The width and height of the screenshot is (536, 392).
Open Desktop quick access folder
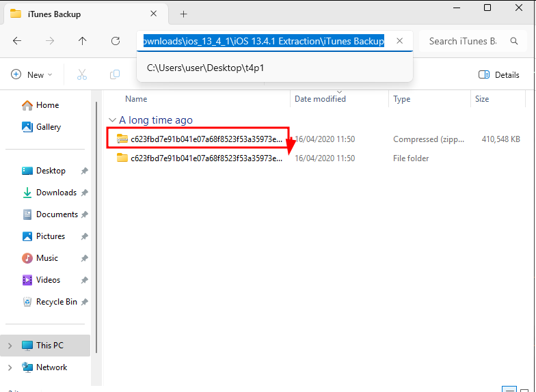(44, 171)
